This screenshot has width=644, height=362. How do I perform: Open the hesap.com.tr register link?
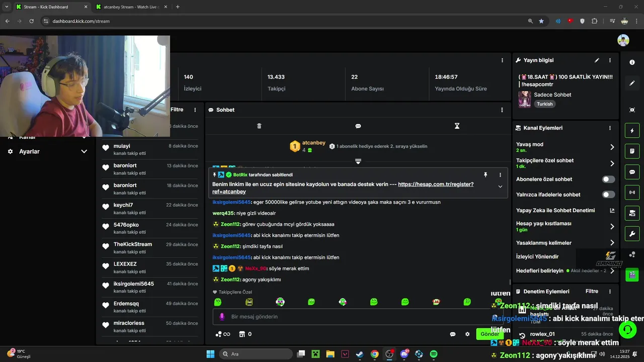(x=436, y=184)
